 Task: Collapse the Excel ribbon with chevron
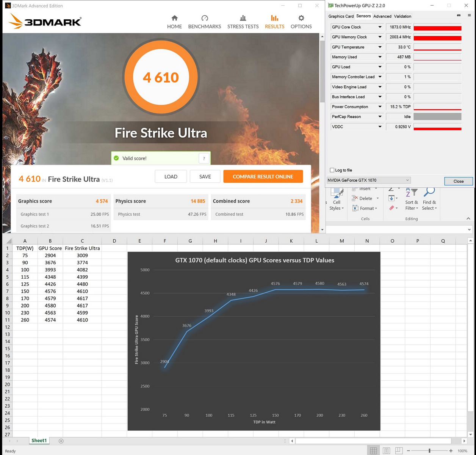click(468, 218)
